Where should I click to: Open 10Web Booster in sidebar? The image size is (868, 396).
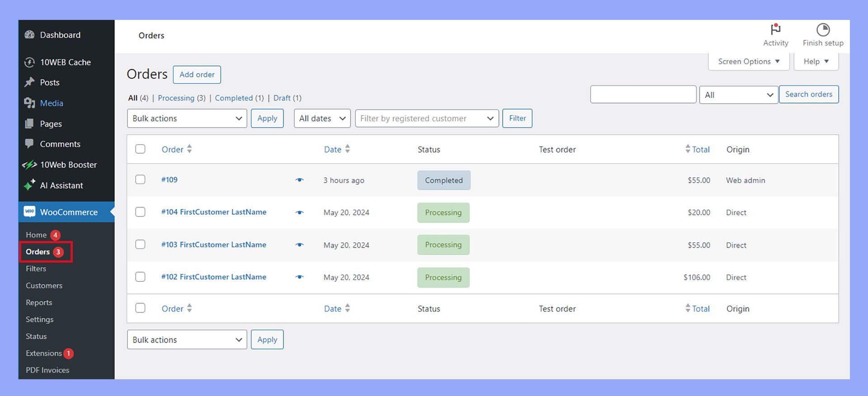pyautogui.click(x=68, y=165)
